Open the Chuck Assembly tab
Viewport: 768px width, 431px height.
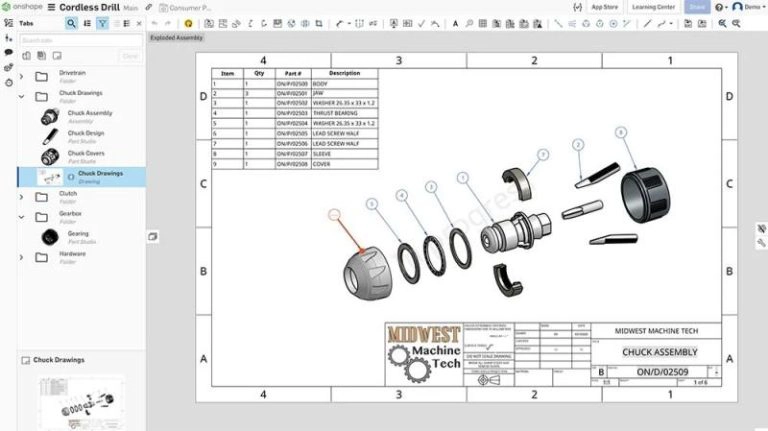89,117
